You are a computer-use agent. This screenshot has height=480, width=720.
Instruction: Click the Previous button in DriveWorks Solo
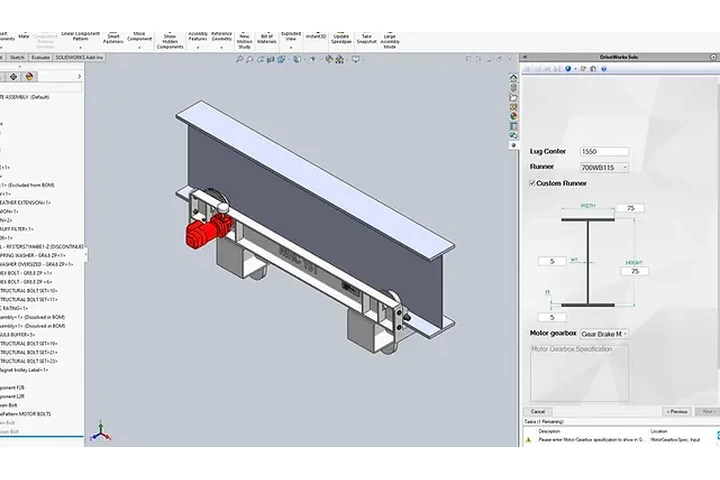[677, 412]
